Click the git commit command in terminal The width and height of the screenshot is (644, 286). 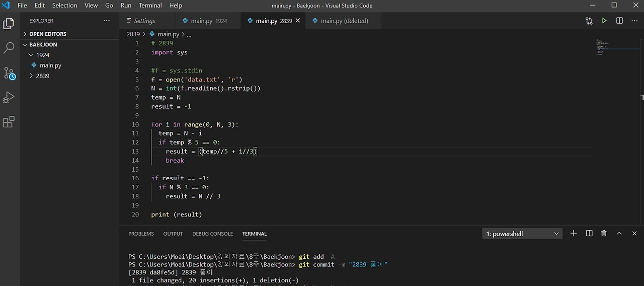point(343,264)
